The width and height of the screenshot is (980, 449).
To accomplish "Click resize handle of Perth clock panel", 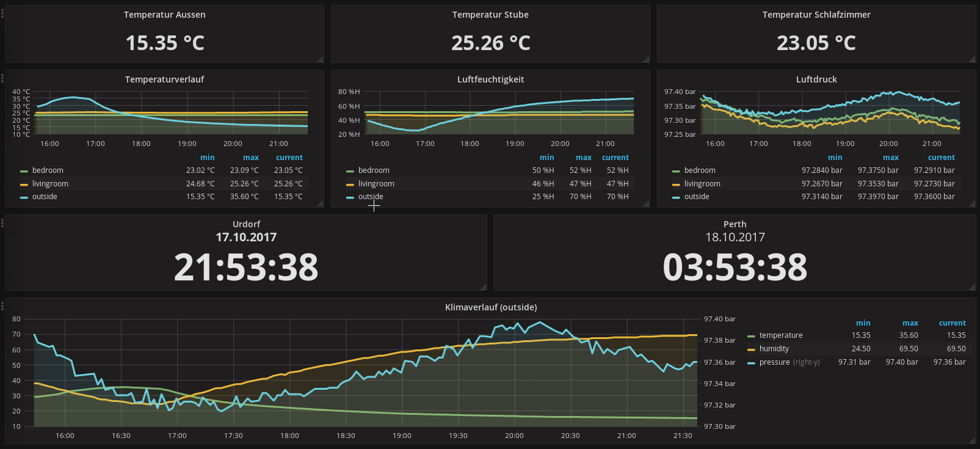I will tap(973, 288).
